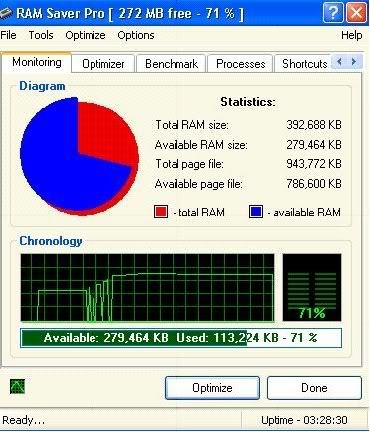Open the Optimize menu
Image resolution: width=370 pixels, height=432 pixels.
point(85,35)
